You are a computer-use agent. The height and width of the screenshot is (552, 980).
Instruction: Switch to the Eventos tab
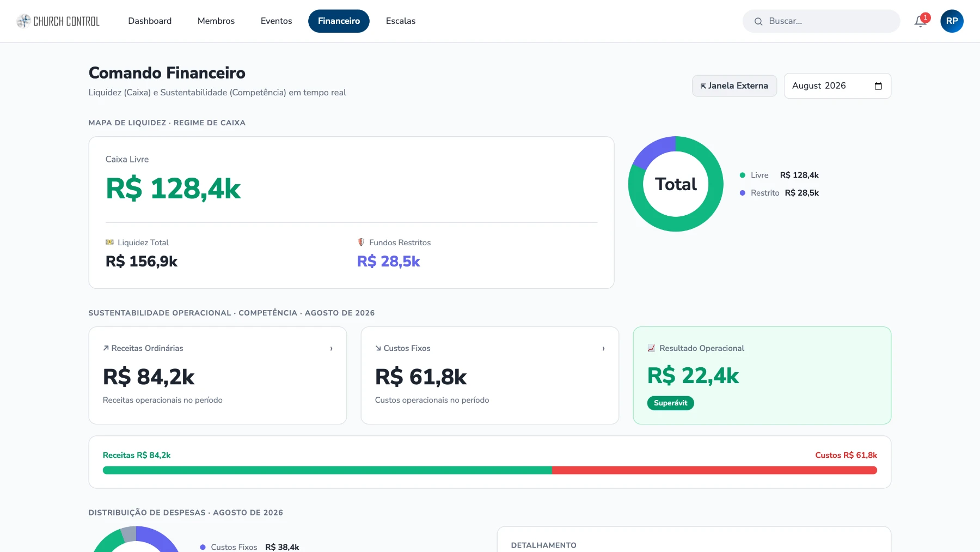coord(276,21)
